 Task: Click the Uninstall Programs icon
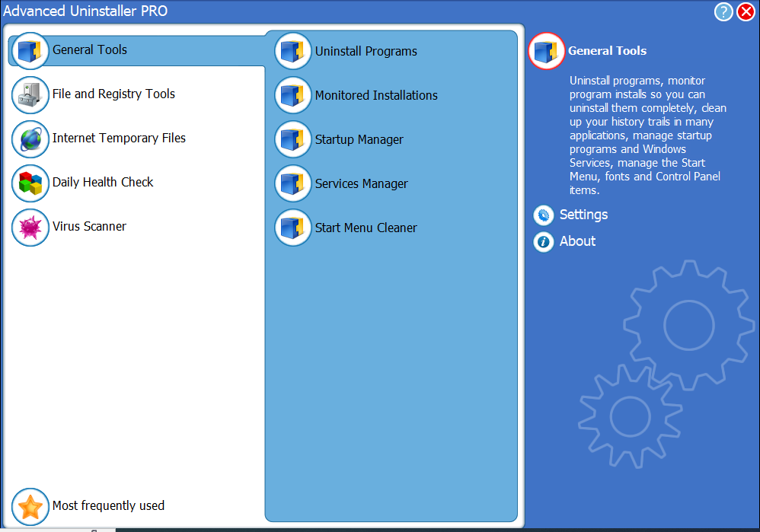[x=292, y=51]
